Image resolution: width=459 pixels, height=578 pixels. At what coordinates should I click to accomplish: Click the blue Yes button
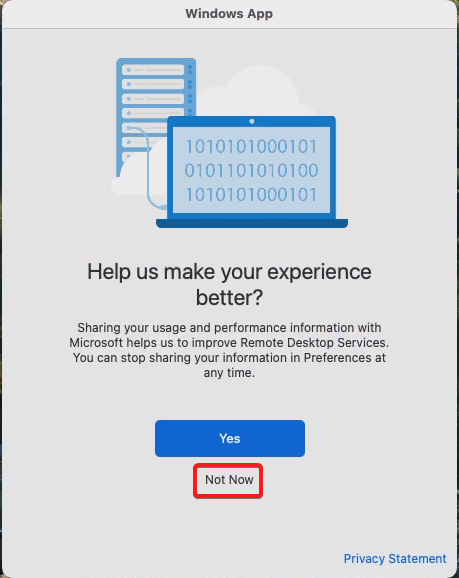point(230,438)
